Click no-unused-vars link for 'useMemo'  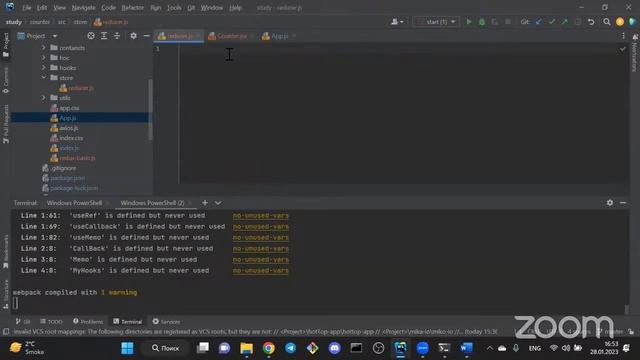pos(260,238)
